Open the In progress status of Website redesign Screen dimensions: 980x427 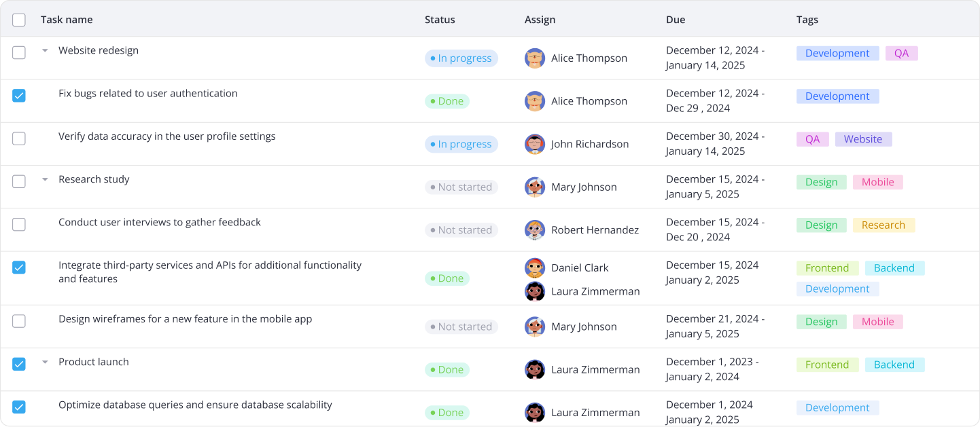pos(461,58)
